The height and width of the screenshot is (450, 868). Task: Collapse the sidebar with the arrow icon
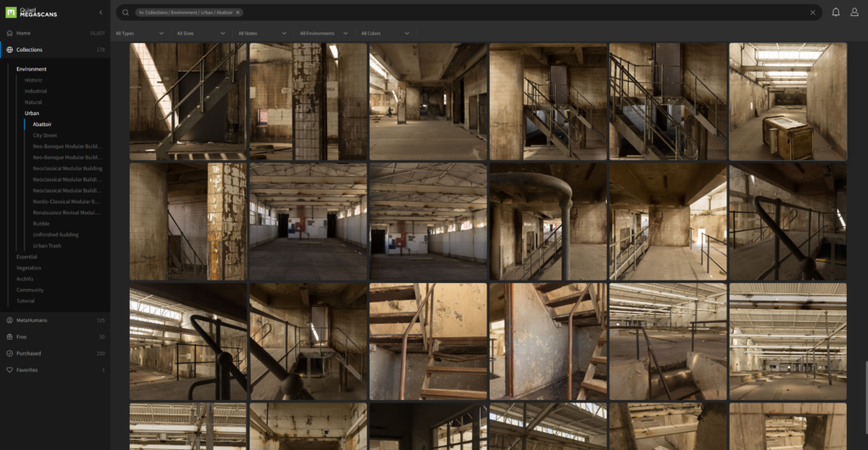(x=101, y=12)
